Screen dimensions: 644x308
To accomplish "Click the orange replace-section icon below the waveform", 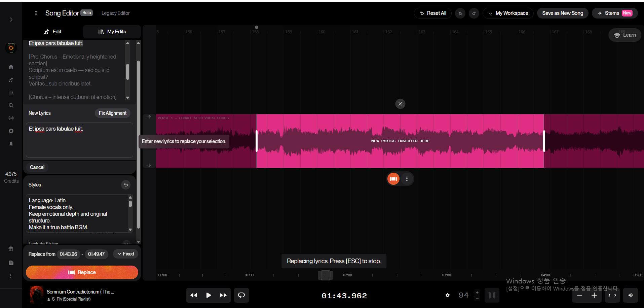I will (393, 179).
